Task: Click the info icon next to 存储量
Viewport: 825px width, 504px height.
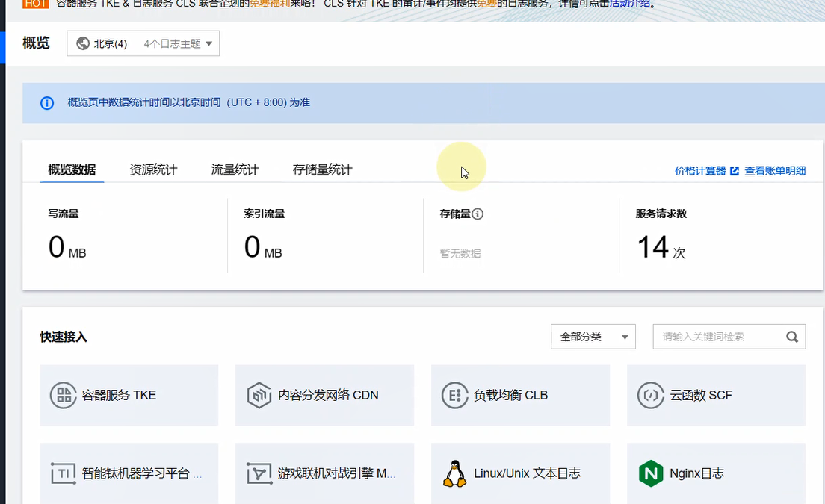Action: click(478, 214)
